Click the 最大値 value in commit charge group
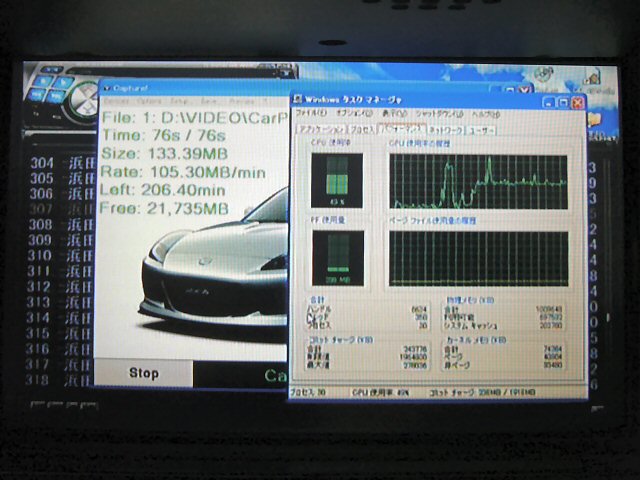The image size is (640, 480). coord(416,366)
